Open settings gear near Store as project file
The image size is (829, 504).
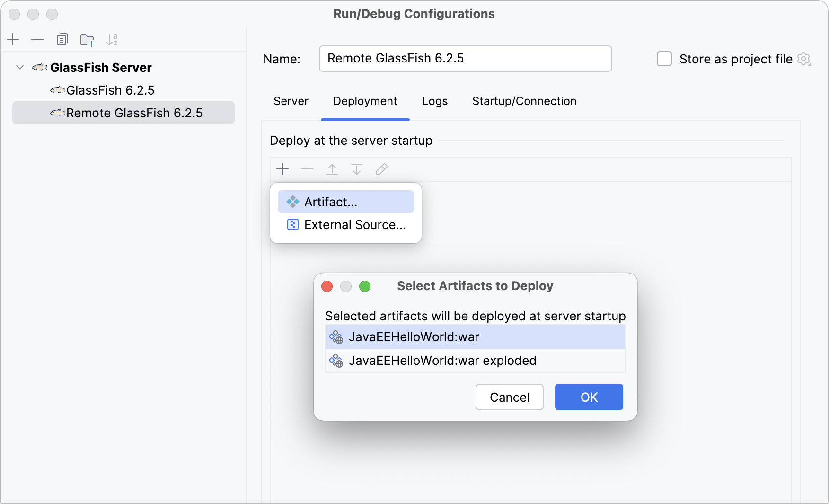pyautogui.click(x=804, y=59)
